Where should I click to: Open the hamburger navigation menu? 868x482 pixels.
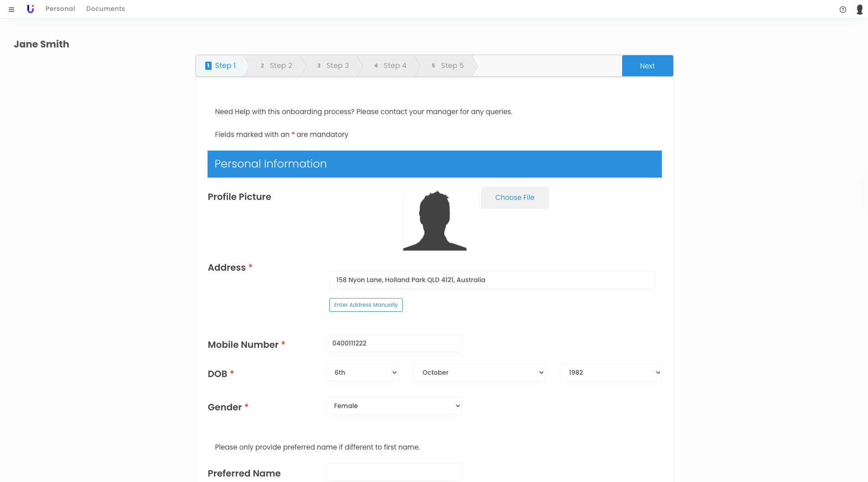point(11,9)
